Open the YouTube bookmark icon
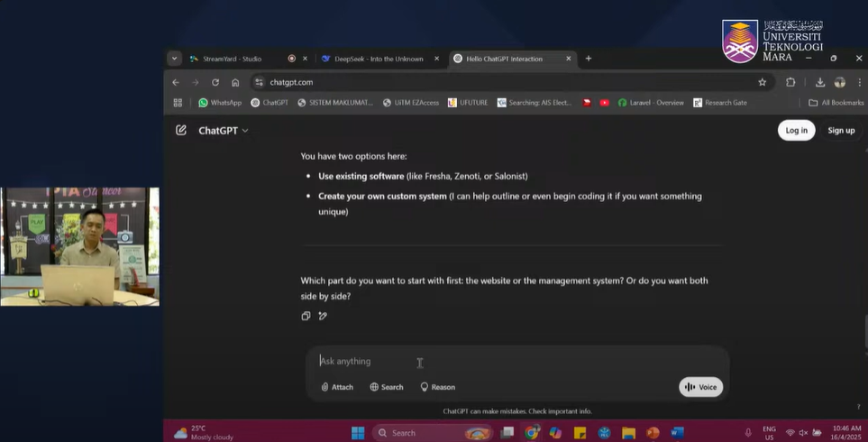 (x=605, y=103)
